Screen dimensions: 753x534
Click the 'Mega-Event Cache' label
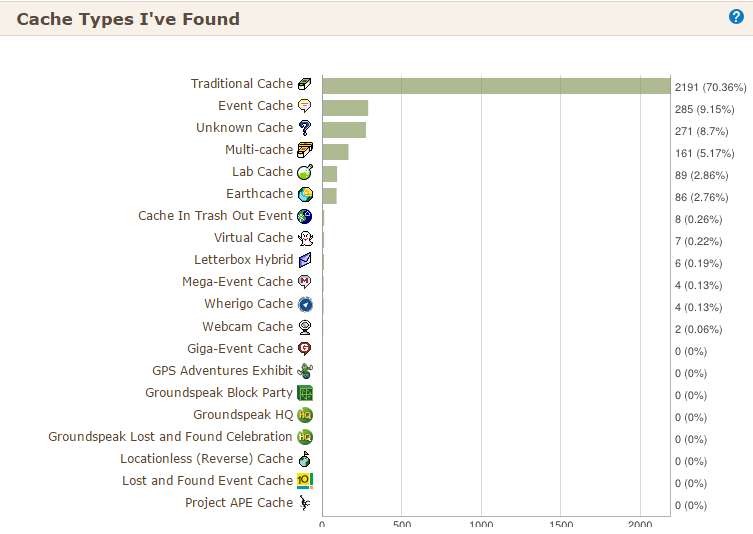pyautogui.click(x=237, y=282)
